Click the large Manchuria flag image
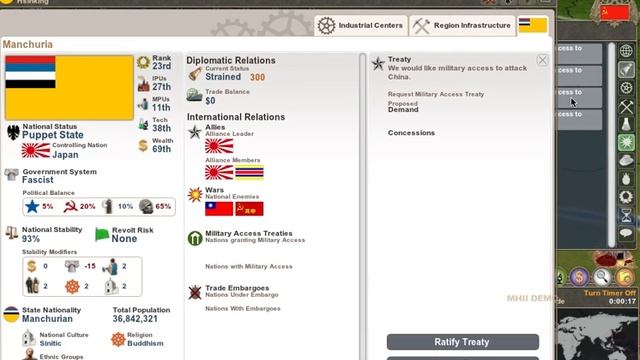The width and height of the screenshot is (640, 360). (69, 88)
